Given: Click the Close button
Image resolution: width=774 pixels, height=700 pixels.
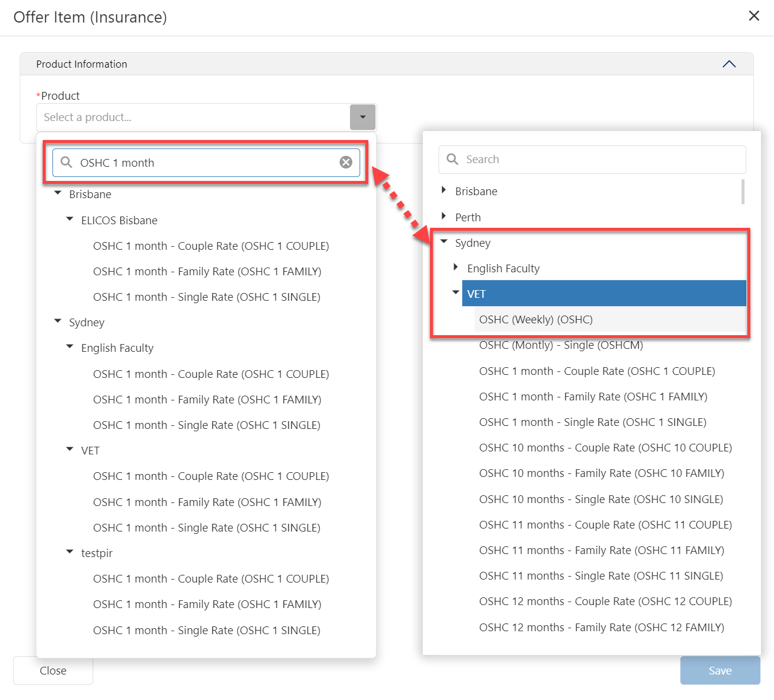Looking at the screenshot, I should [53, 670].
